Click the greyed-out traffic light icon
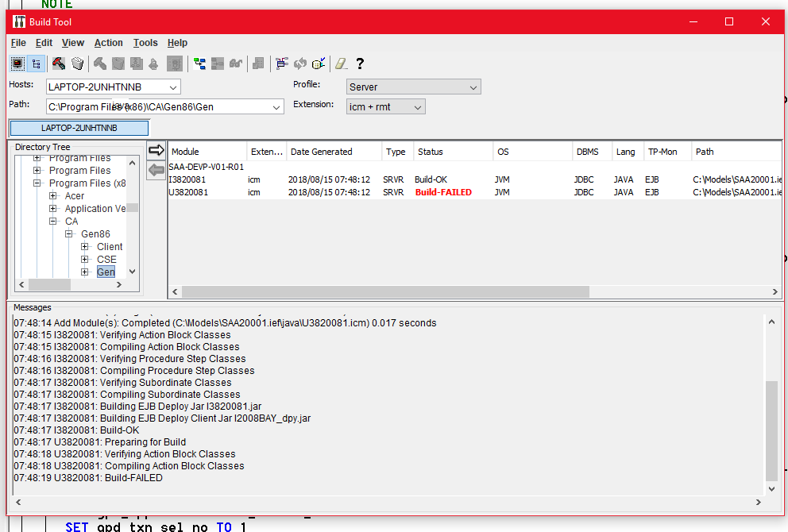 point(175,64)
